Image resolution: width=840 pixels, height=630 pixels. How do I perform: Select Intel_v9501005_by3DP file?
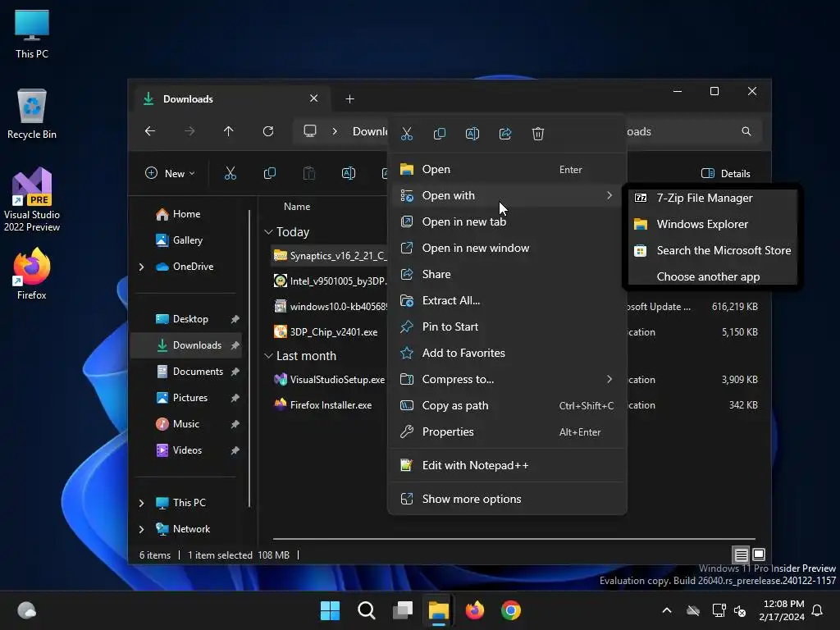click(x=330, y=281)
